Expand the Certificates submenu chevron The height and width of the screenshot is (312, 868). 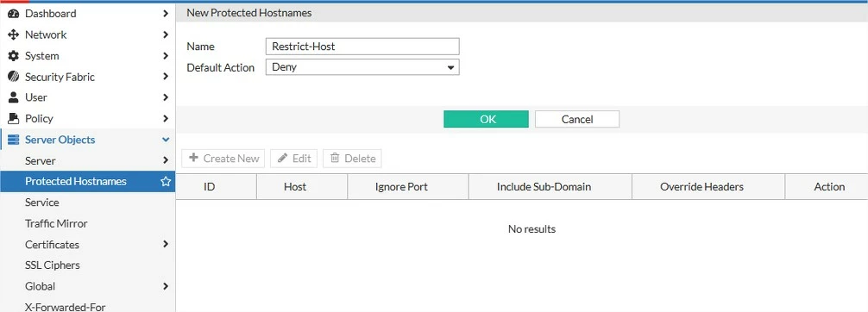(166, 244)
